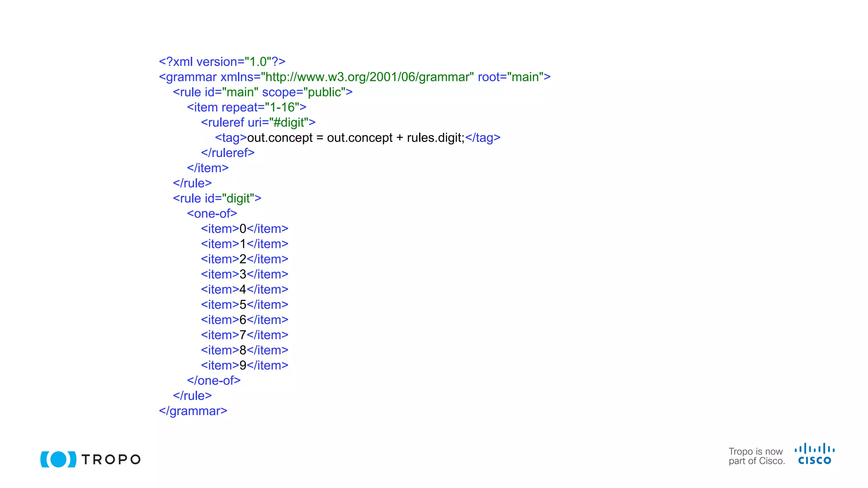The width and height of the screenshot is (868, 488).
Task: Click the closing grammar tag
Action: 193,411
